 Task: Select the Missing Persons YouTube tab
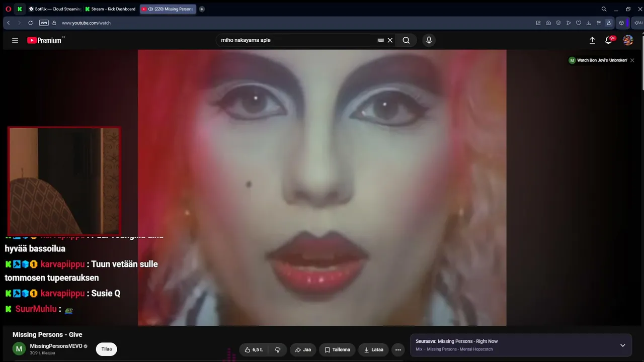[x=168, y=9]
